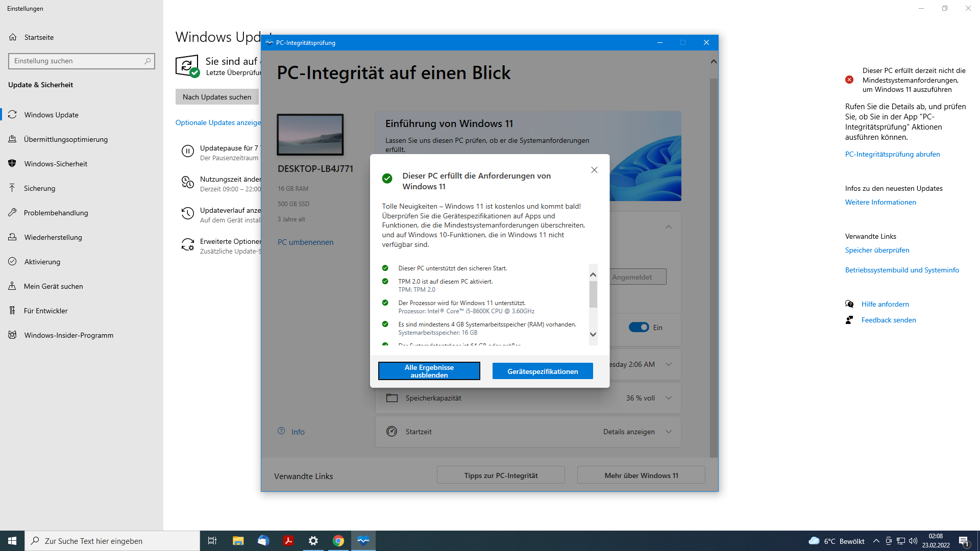
Task: Open PC-Integritätsprüfung abrufen link
Action: (x=892, y=154)
